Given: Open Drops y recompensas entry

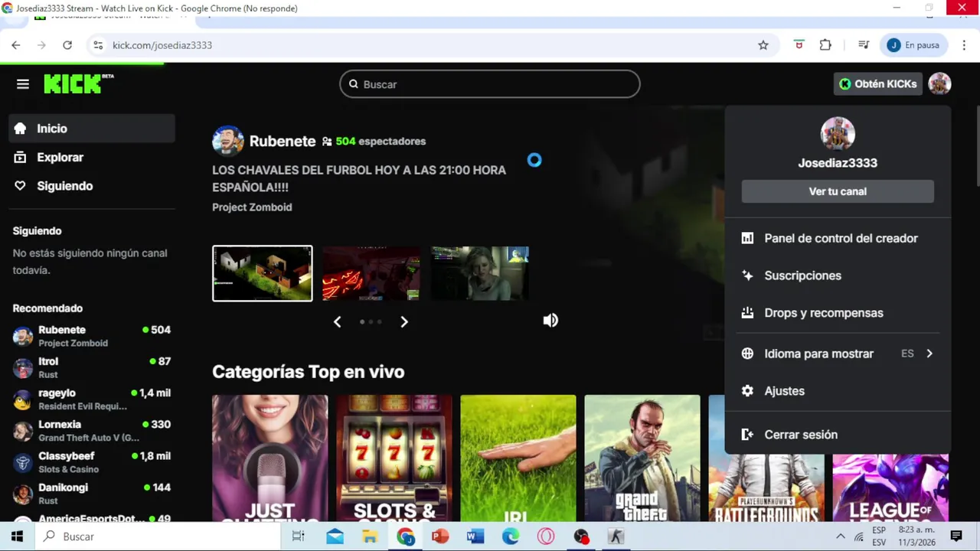Looking at the screenshot, I should (838, 313).
